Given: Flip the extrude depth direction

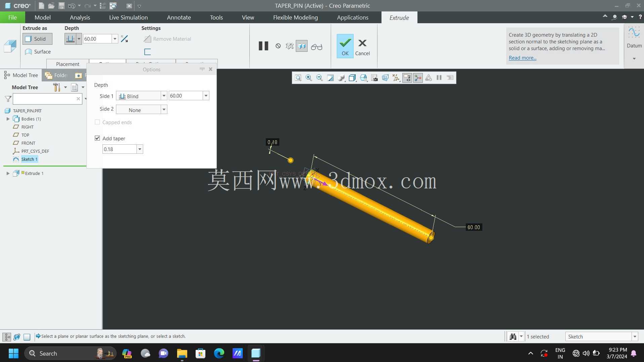Looking at the screenshot, I should pos(124,39).
